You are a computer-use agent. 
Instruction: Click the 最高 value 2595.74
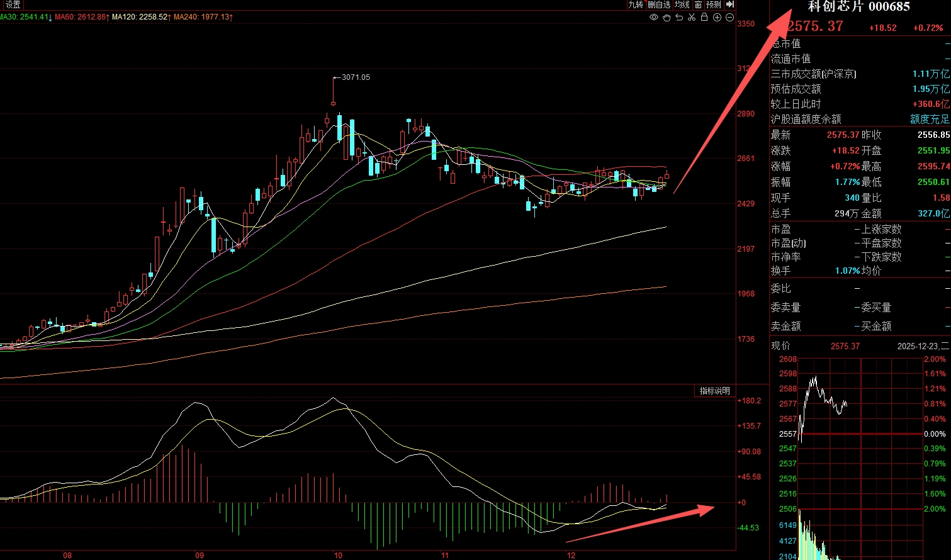tap(933, 166)
